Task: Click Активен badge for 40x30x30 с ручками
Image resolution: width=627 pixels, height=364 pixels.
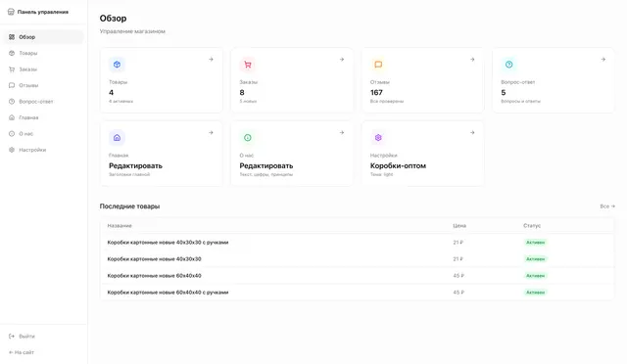Action: click(536, 242)
